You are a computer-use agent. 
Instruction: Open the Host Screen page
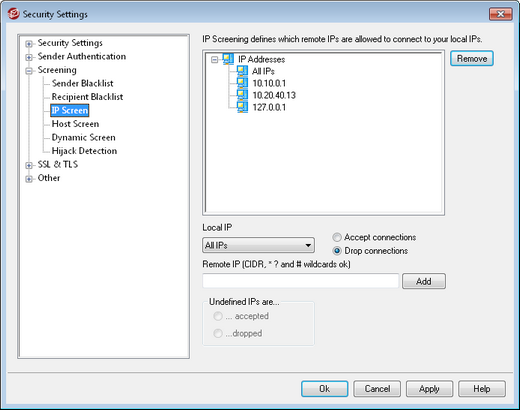[x=75, y=124]
